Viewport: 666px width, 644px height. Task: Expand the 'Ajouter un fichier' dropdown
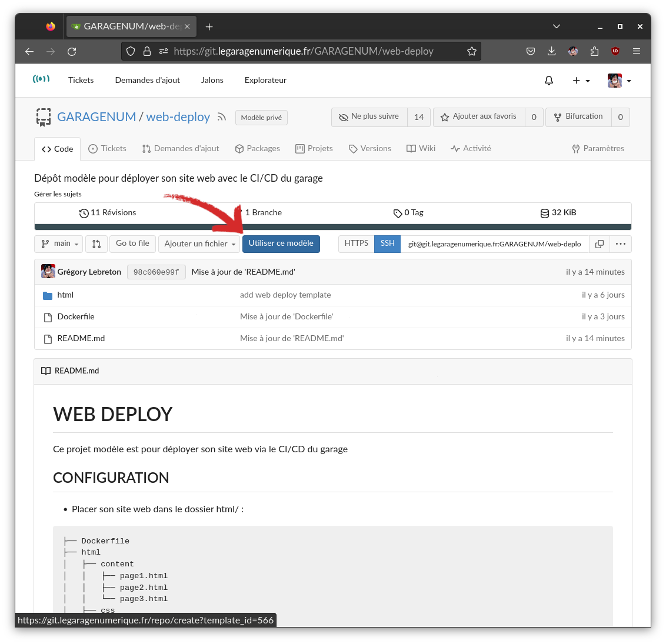point(199,243)
